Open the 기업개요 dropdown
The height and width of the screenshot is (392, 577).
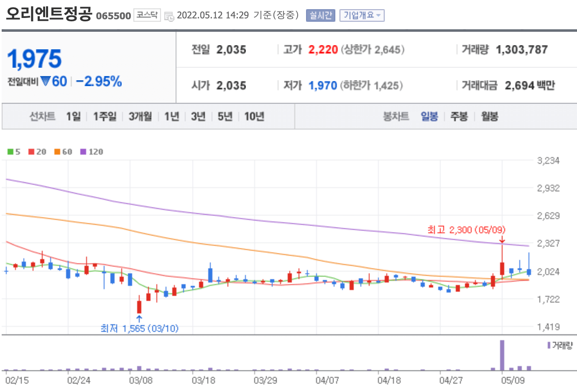362,15
